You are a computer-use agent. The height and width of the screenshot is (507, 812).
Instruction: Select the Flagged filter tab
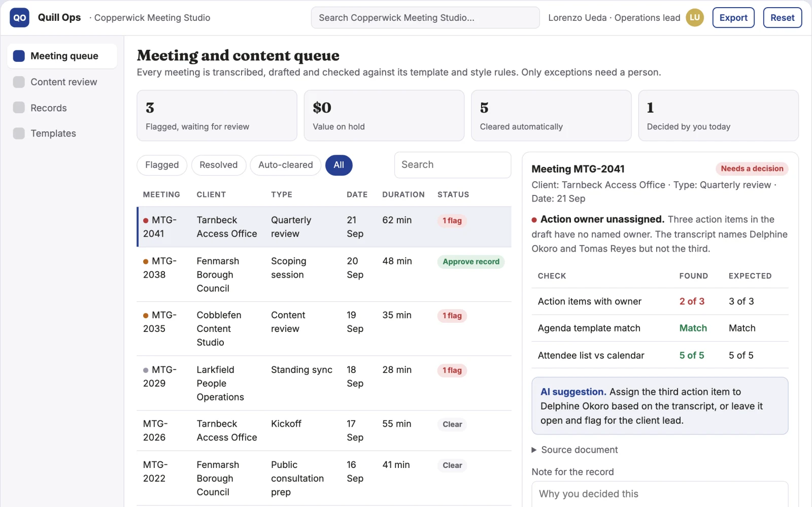(x=162, y=165)
